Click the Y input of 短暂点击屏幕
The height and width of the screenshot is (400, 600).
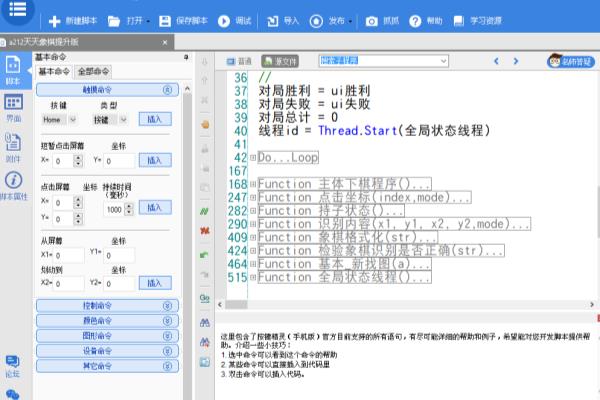[x=119, y=161]
